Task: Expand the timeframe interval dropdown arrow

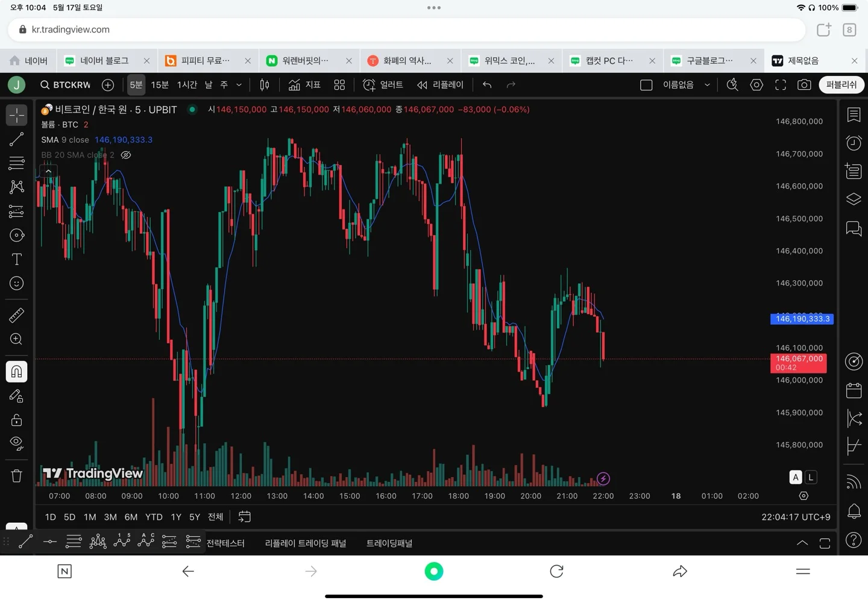Action: 239,85
